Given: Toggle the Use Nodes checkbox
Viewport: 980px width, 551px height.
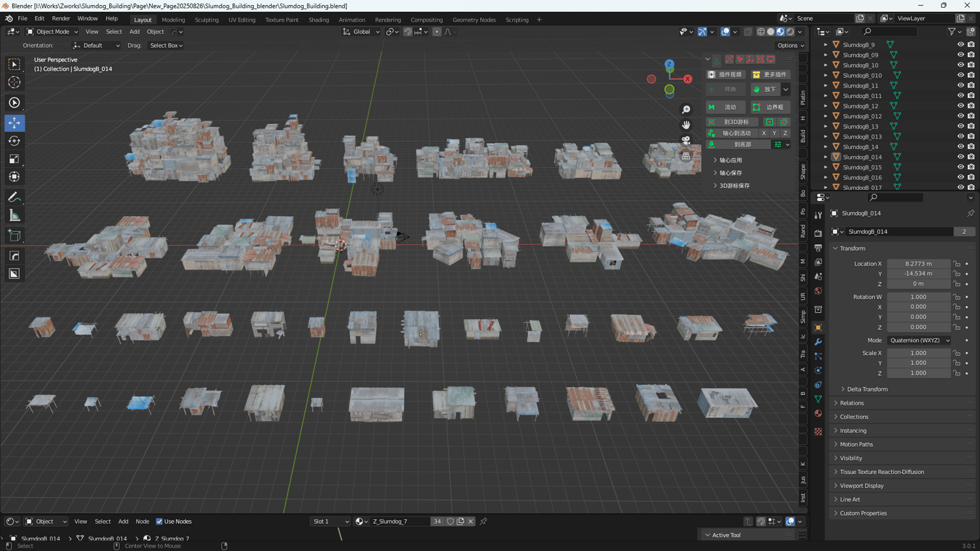Looking at the screenshot, I should coord(159,522).
